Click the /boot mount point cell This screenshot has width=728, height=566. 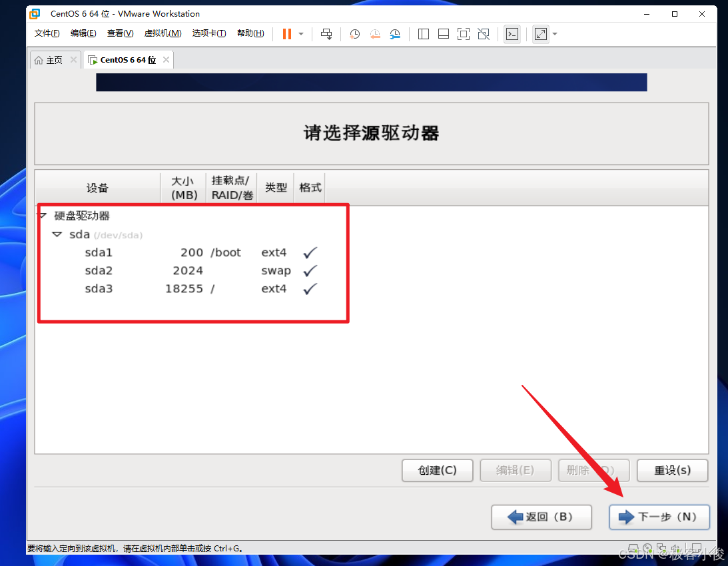(x=226, y=252)
